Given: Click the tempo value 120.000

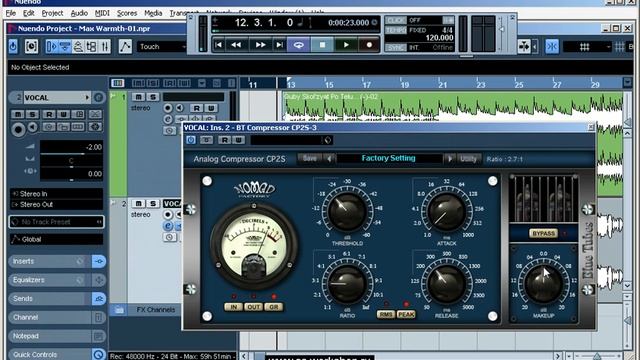Looking at the screenshot, I should (x=439, y=38).
